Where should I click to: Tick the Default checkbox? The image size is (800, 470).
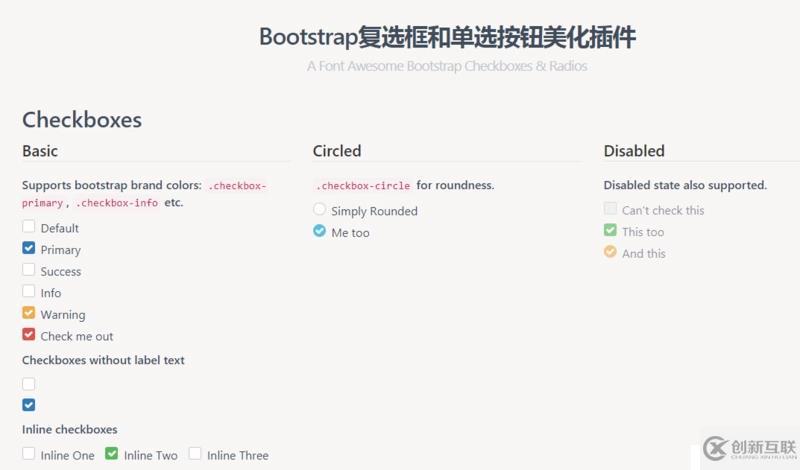point(29,227)
